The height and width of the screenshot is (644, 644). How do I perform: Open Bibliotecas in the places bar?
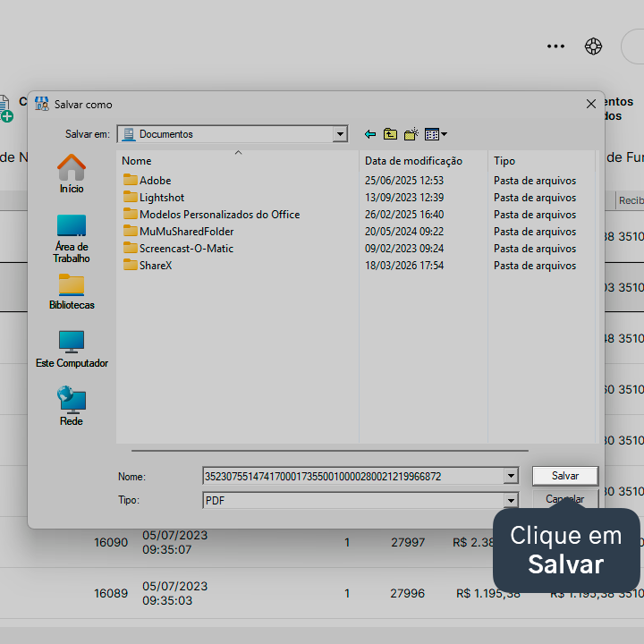(x=72, y=292)
